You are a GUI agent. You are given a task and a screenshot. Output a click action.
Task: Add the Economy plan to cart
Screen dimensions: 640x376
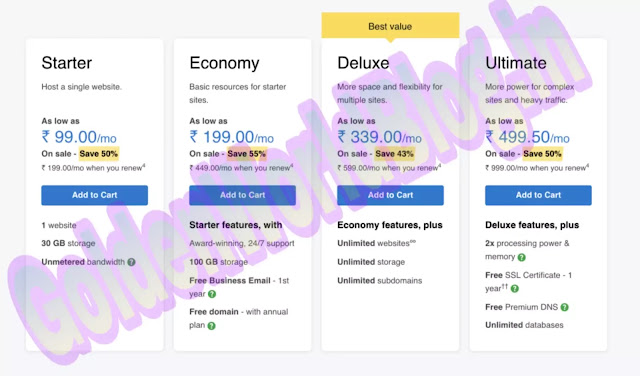coord(242,195)
